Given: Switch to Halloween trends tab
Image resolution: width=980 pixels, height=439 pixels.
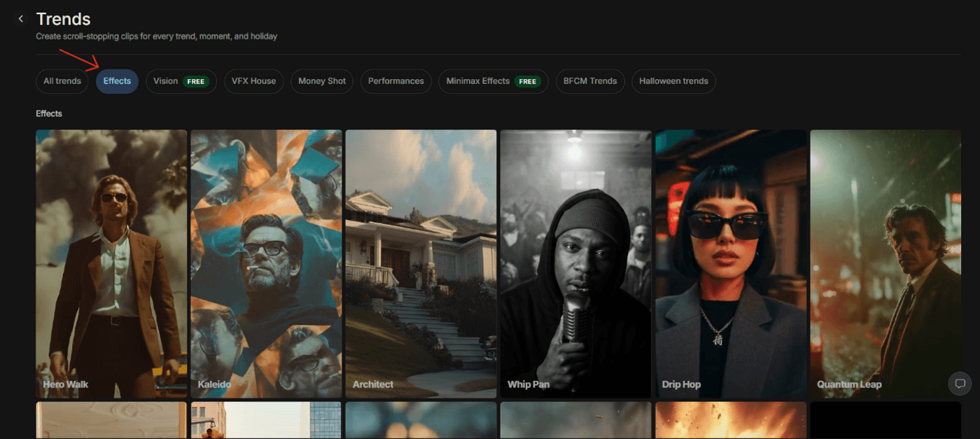Looking at the screenshot, I should [x=673, y=81].
